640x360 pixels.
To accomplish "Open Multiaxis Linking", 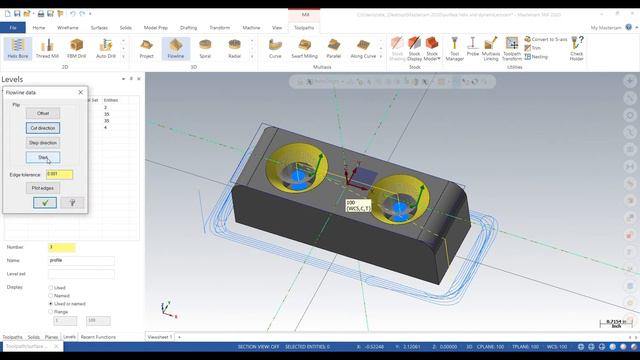I will (491, 49).
